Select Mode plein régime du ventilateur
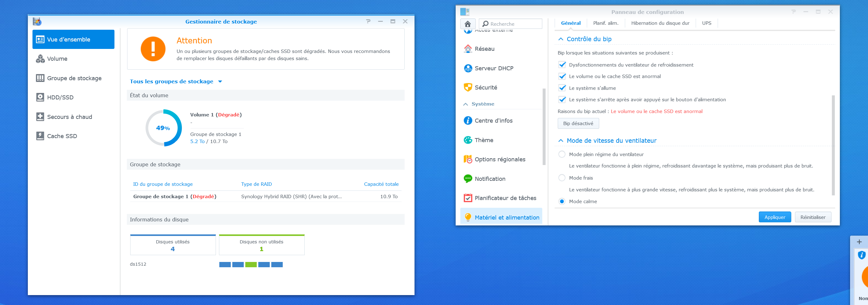 coord(562,154)
